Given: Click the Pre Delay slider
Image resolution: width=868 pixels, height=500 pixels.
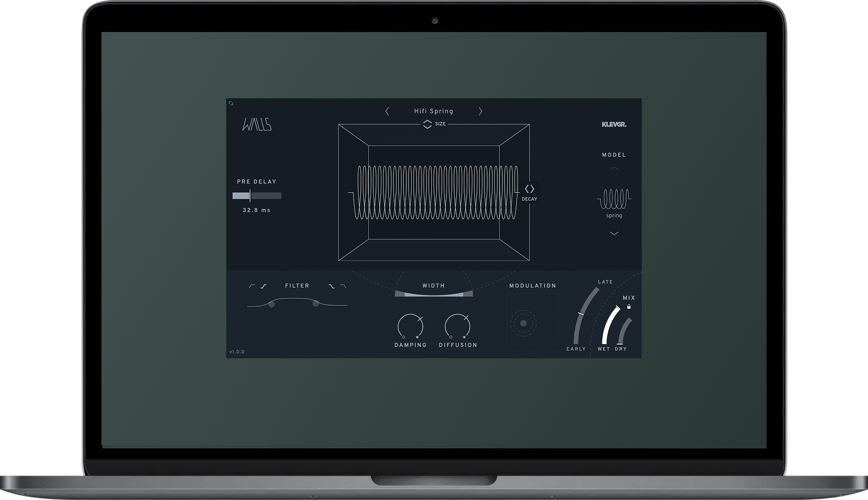Looking at the screenshot, I should [257, 196].
